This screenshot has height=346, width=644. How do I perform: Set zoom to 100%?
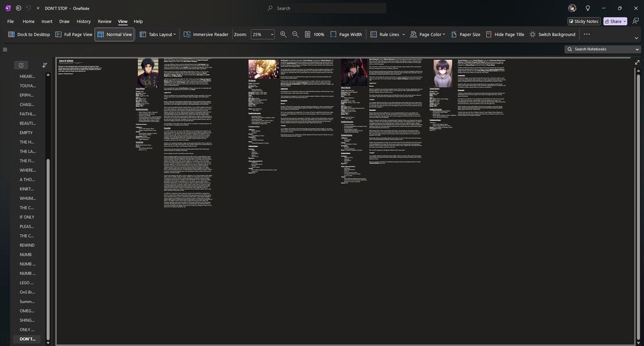tap(315, 35)
